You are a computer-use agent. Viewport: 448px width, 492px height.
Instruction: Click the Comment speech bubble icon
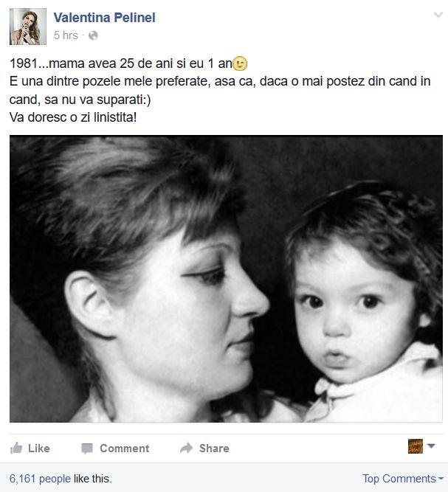[87, 448]
